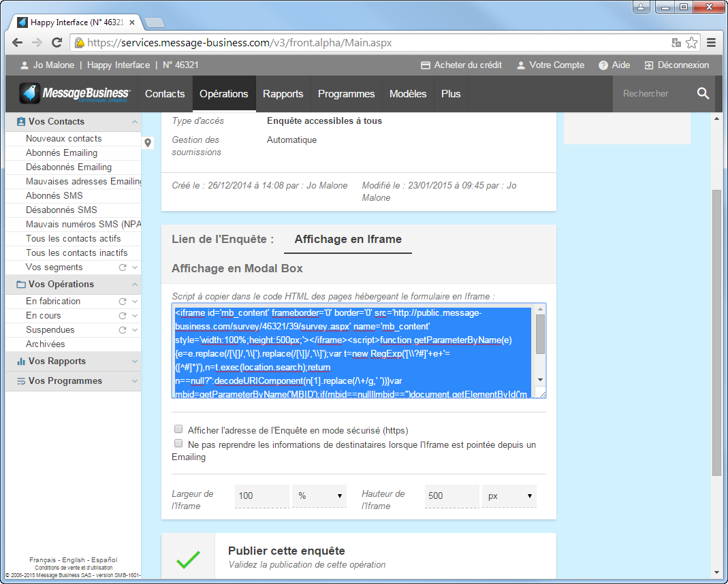Open the Rapports menu
728x584 pixels.
point(283,94)
